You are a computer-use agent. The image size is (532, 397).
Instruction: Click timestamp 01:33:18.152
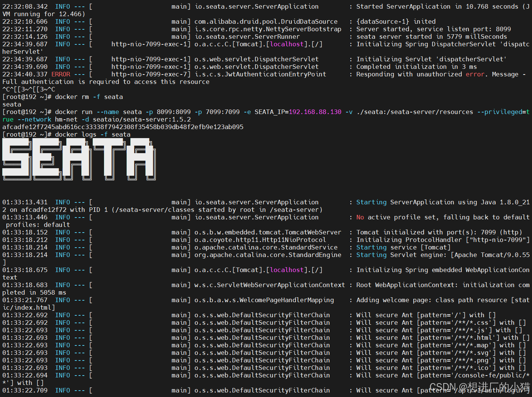click(25, 232)
